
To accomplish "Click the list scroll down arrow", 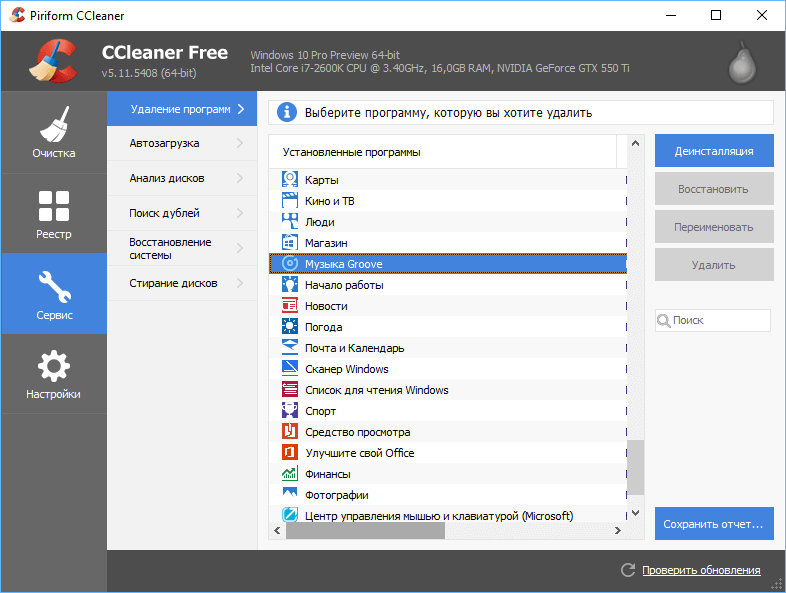I will 635,513.
